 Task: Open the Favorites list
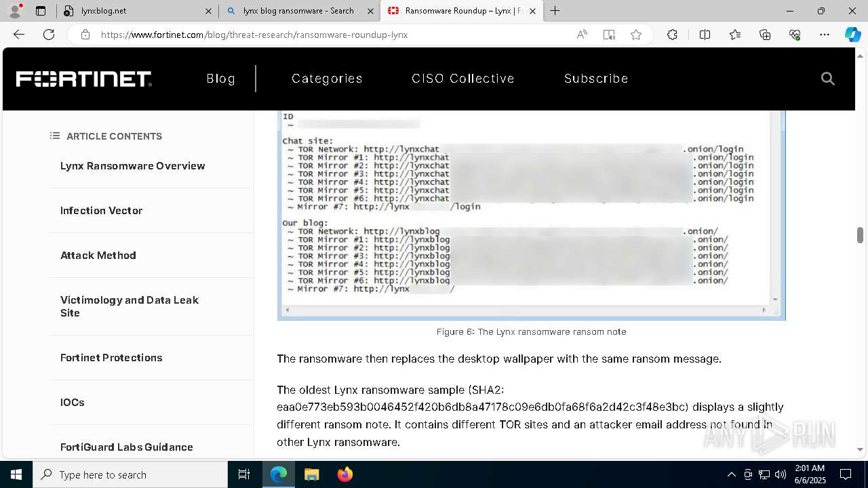pos(735,35)
